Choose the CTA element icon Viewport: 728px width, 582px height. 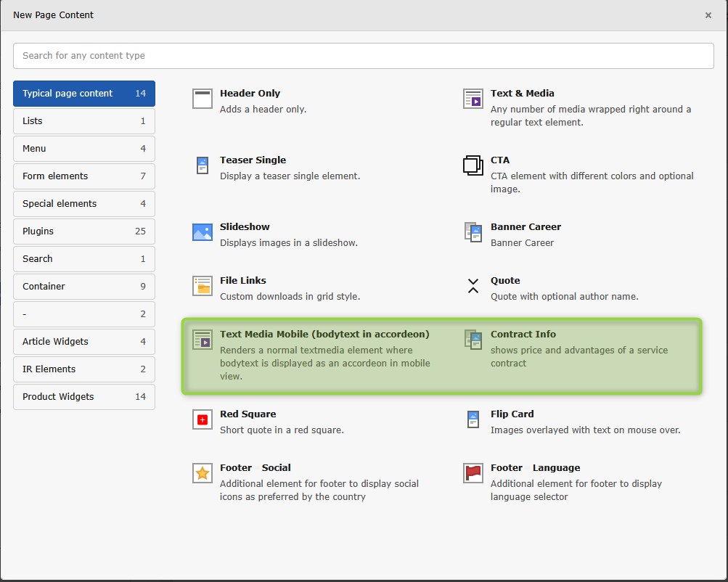pos(473,165)
